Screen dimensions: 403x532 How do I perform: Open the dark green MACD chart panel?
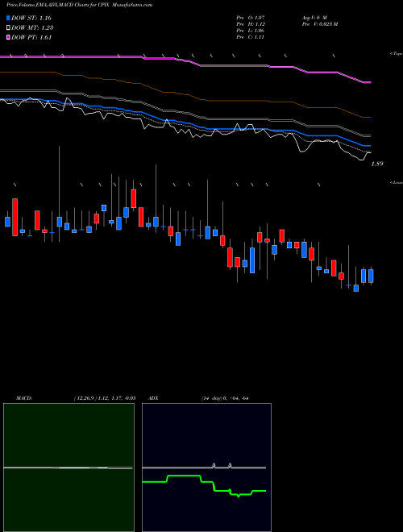(69, 468)
